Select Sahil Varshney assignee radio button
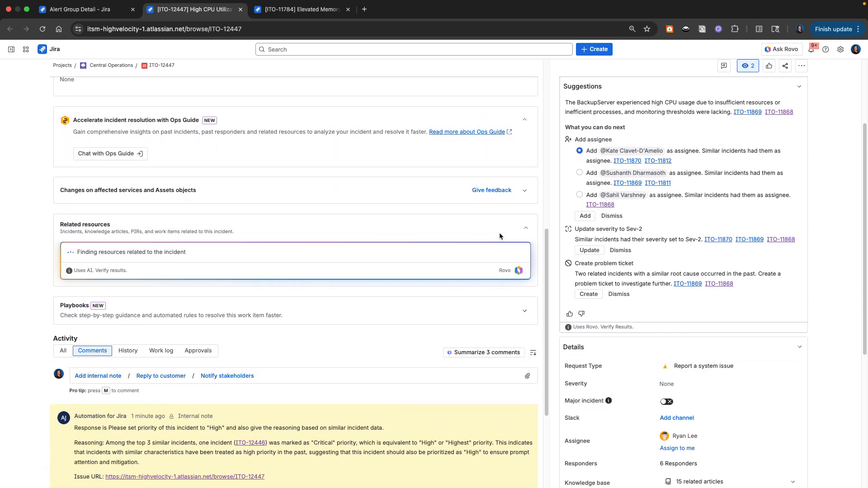 coord(579,194)
